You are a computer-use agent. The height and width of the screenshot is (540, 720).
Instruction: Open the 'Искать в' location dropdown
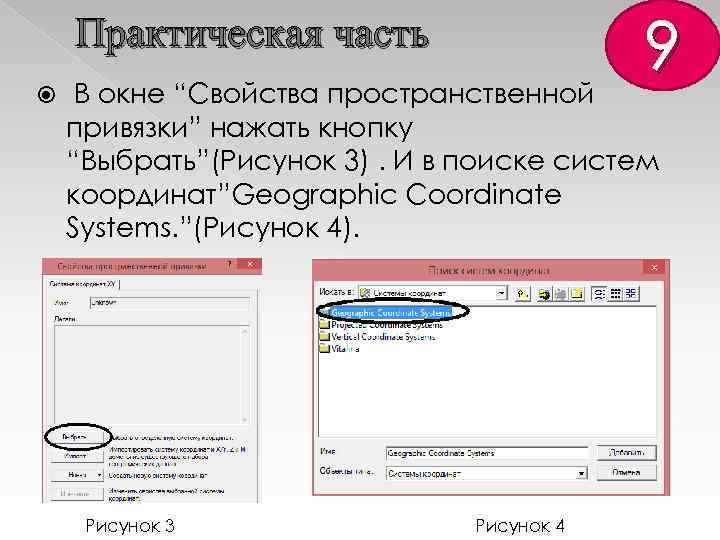501,293
